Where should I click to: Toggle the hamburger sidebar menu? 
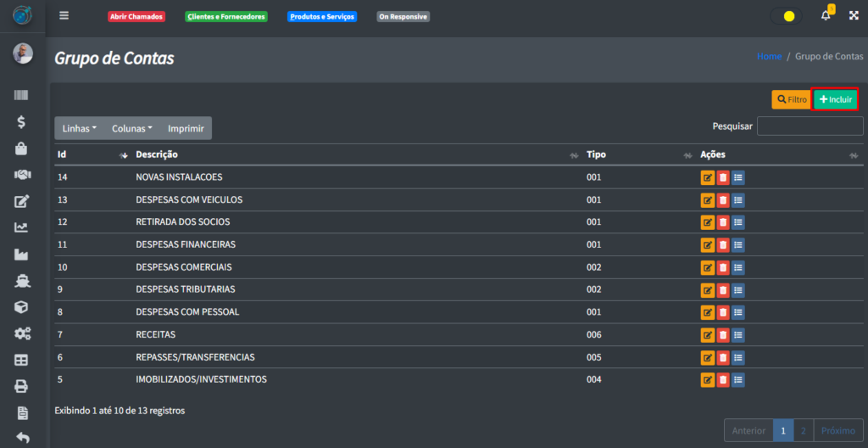click(64, 16)
